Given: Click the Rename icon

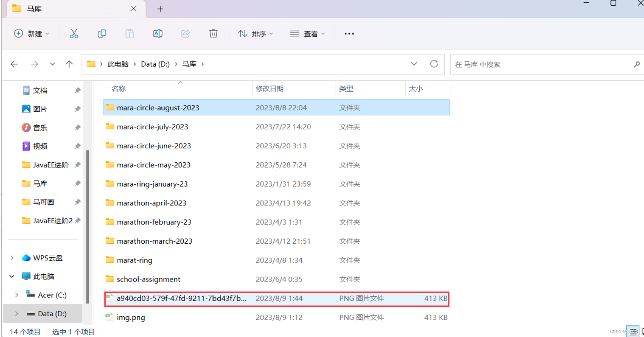Looking at the screenshot, I should (x=158, y=34).
